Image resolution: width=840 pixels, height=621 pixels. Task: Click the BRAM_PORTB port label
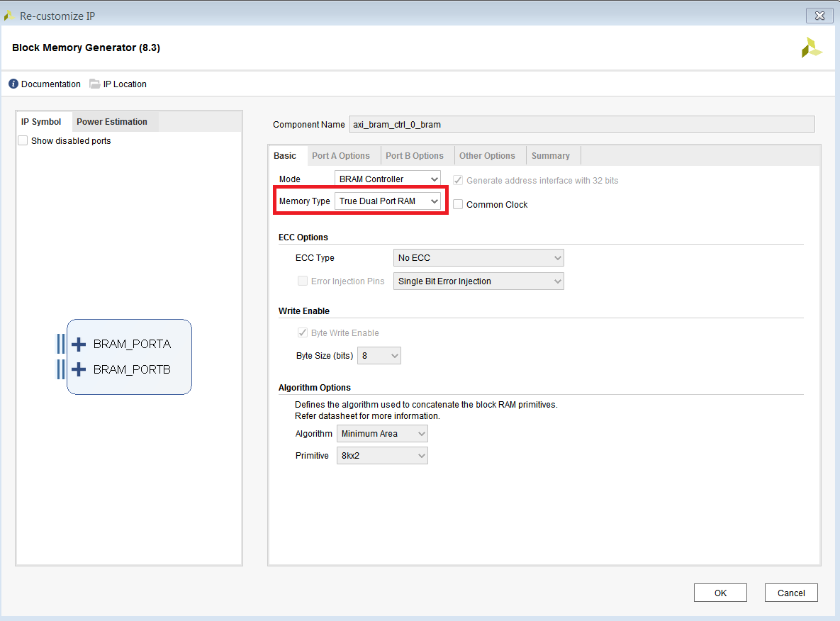(x=133, y=369)
